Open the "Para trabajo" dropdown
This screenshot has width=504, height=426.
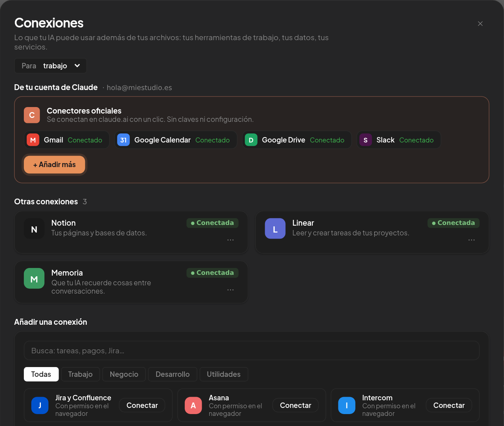click(x=51, y=66)
